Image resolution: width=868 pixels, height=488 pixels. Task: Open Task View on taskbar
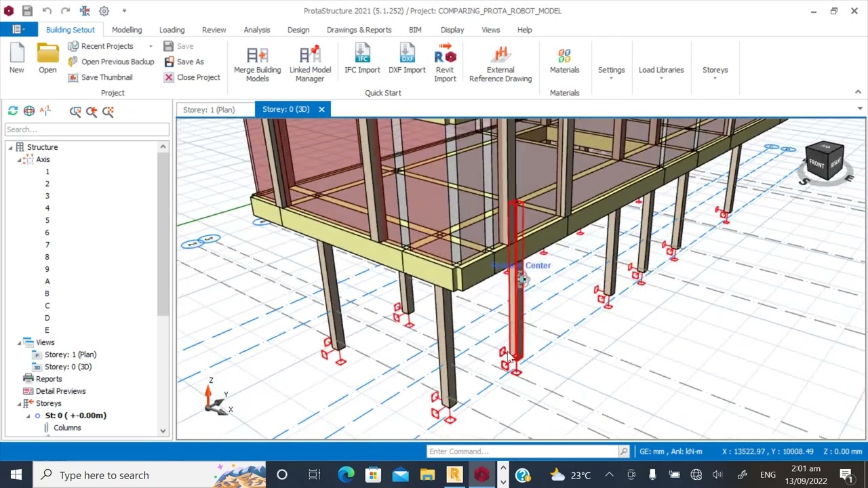click(x=314, y=474)
